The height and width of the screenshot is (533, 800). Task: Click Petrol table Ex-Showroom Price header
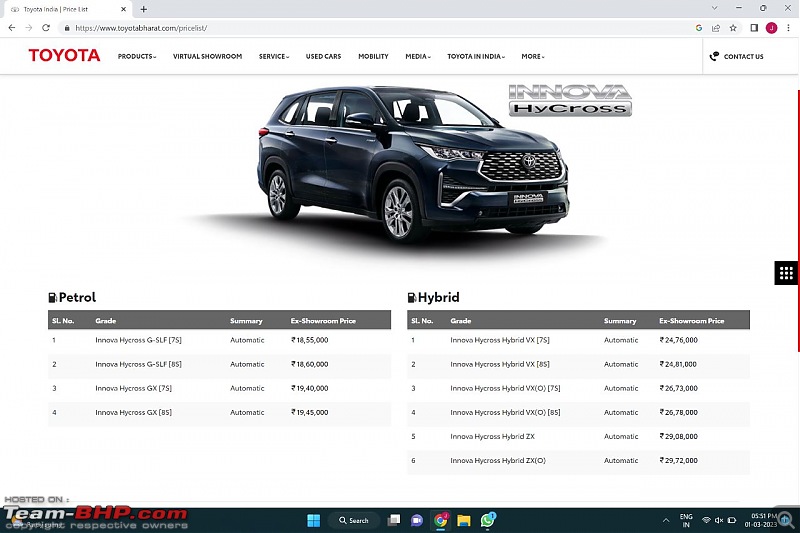(323, 321)
